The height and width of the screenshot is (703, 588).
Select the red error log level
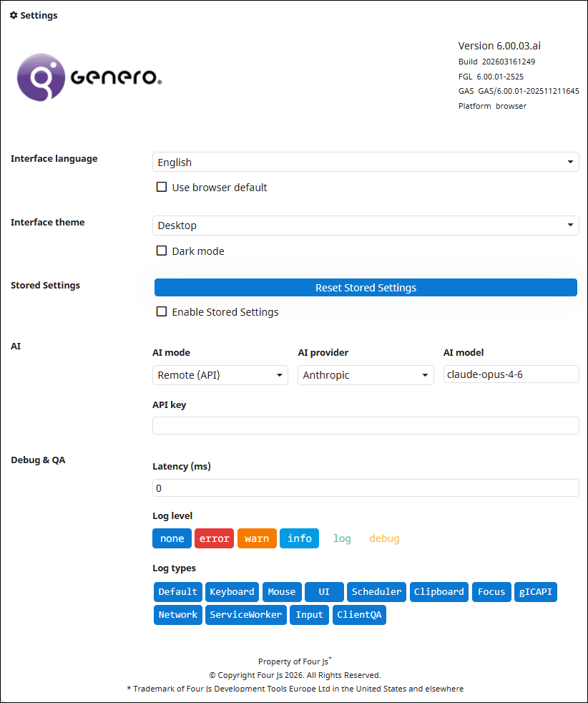point(214,538)
